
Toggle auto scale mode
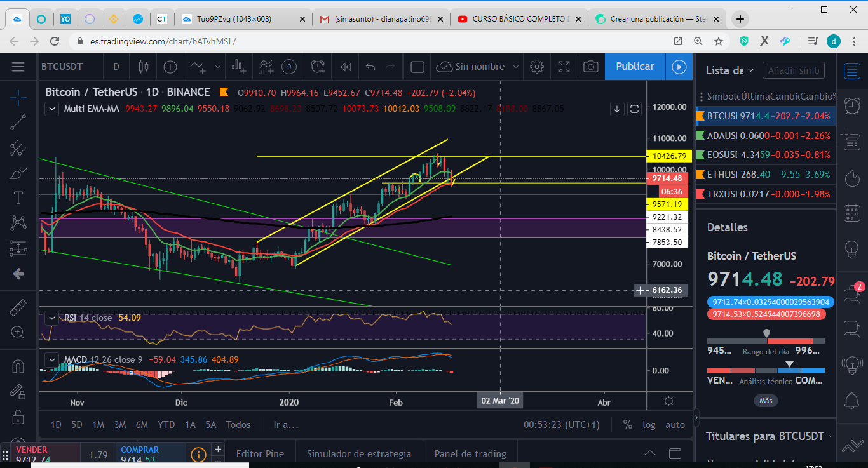point(675,425)
